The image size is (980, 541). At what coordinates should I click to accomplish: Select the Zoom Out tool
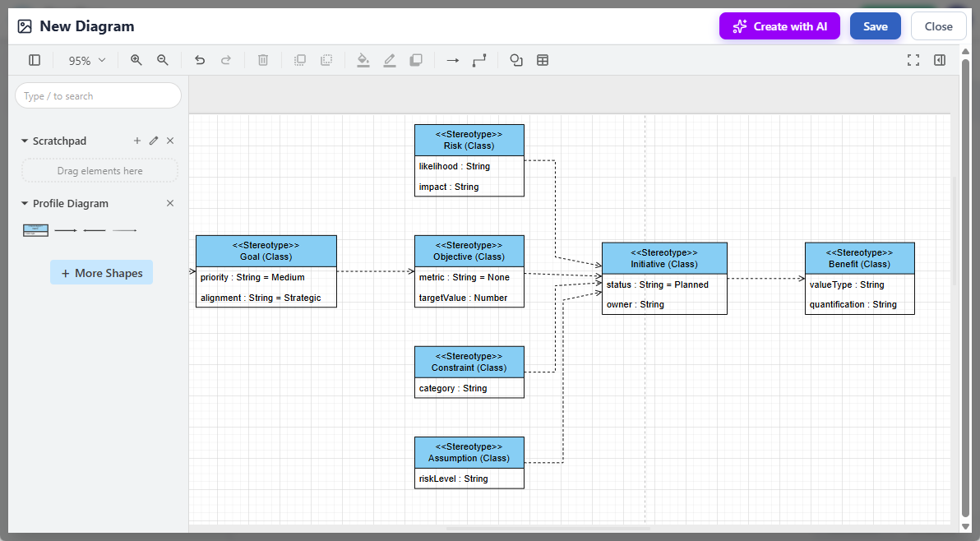[162, 59]
